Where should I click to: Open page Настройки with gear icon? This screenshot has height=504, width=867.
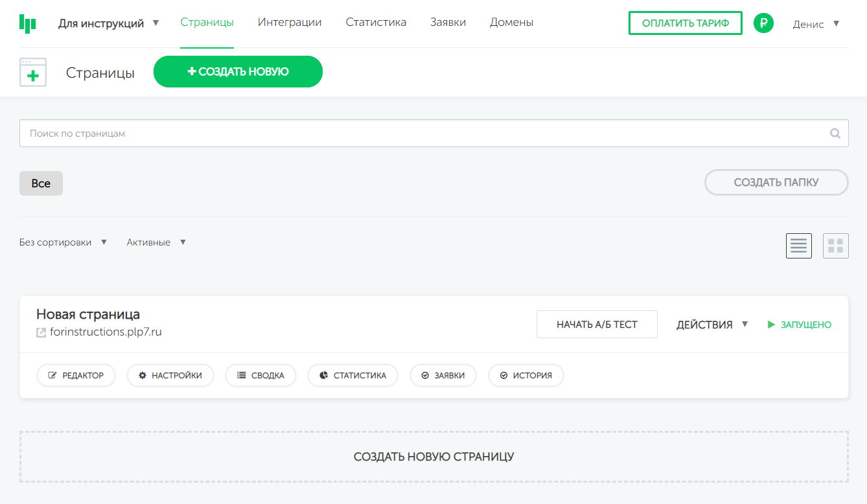(x=170, y=375)
